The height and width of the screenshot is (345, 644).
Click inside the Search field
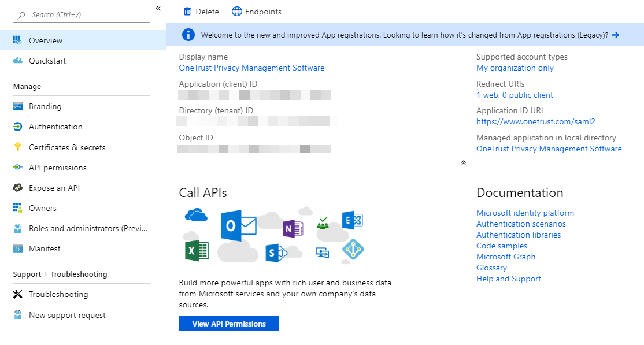pos(81,14)
